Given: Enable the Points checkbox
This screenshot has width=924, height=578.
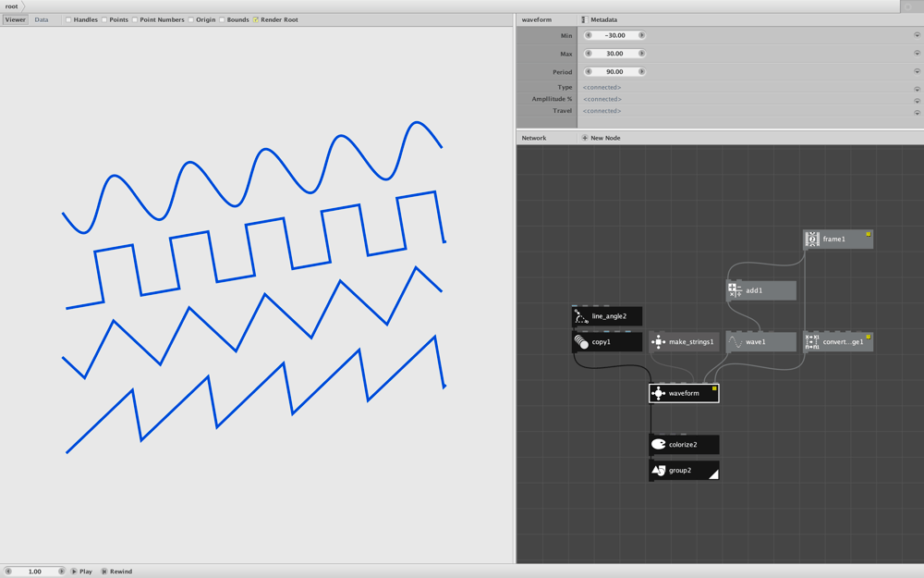Looking at the screenshot, I should coord(104,19).
